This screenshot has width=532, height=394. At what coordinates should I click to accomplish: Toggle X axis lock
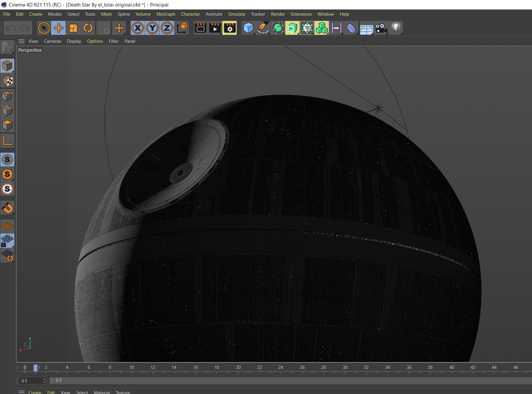tap(138, 28)
